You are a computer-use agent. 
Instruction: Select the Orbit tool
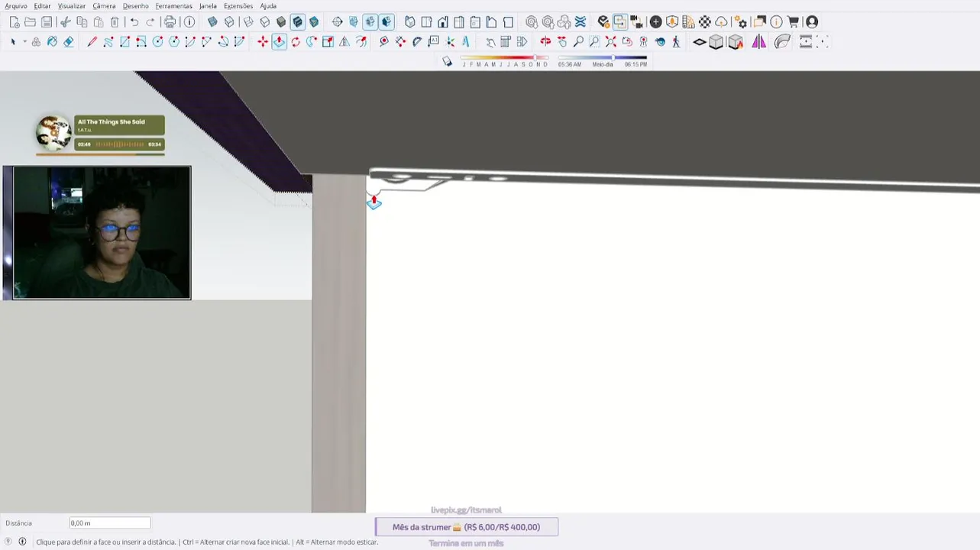pyautogui.click(x=545, y=42)
